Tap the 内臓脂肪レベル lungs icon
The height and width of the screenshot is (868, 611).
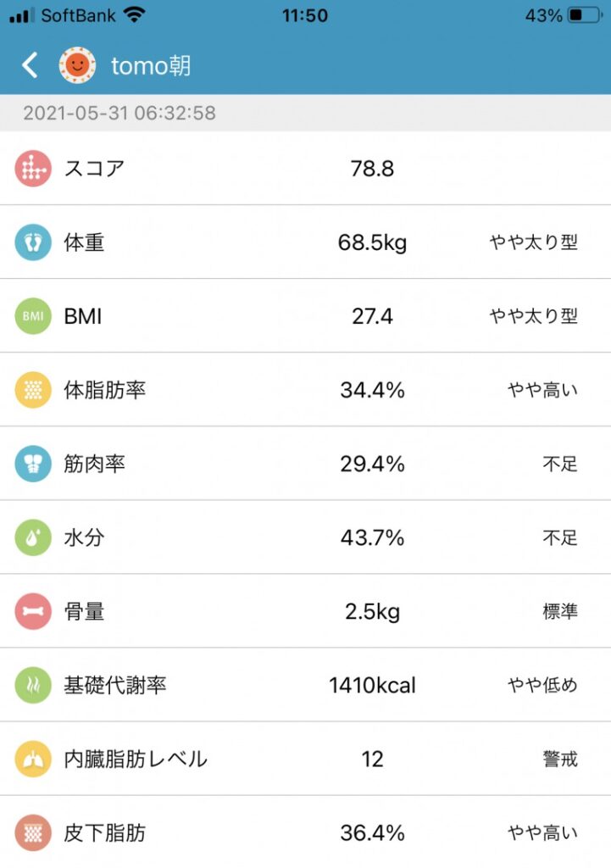(x=33, y=759)
